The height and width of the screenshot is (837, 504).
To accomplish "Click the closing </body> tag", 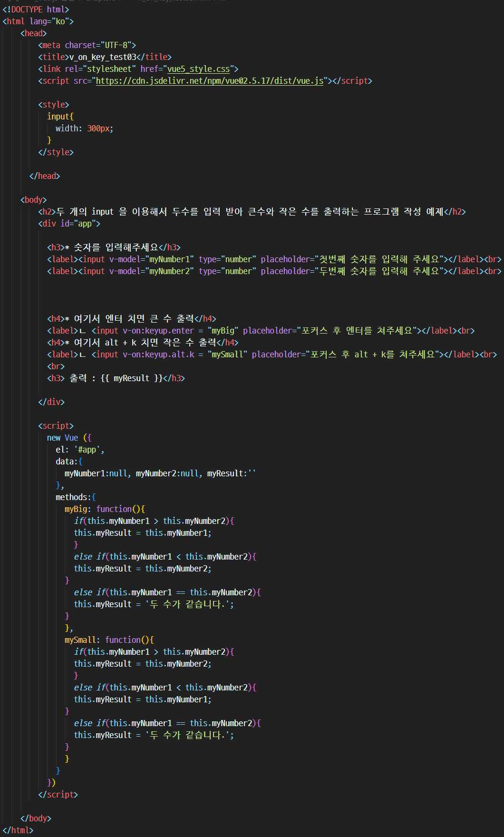I will click(36, 818).
